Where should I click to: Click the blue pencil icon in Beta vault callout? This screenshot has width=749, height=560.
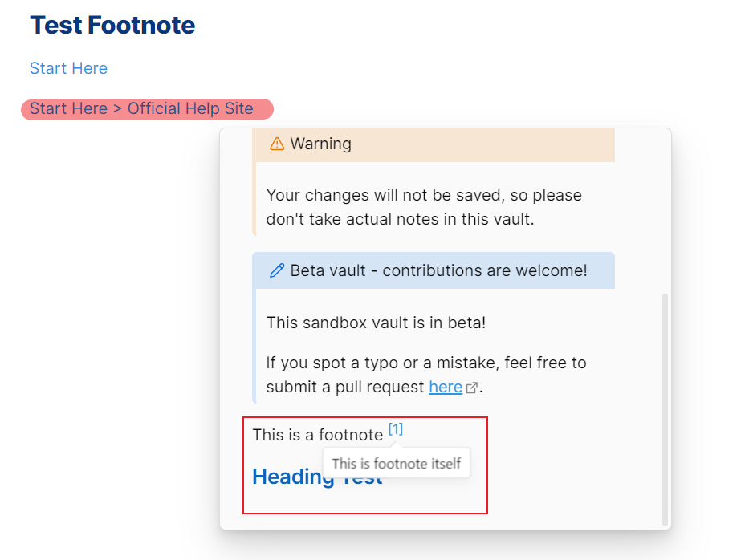pos(277,270)
